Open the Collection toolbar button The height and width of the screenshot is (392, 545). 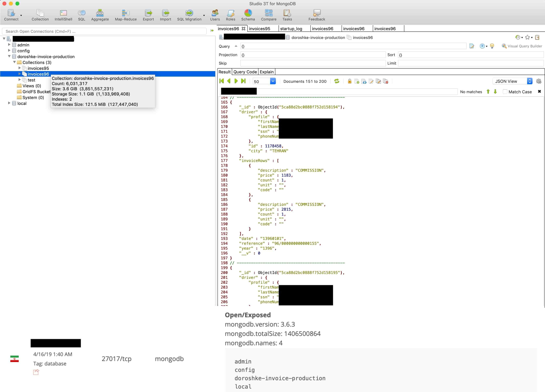click(40, 15)
